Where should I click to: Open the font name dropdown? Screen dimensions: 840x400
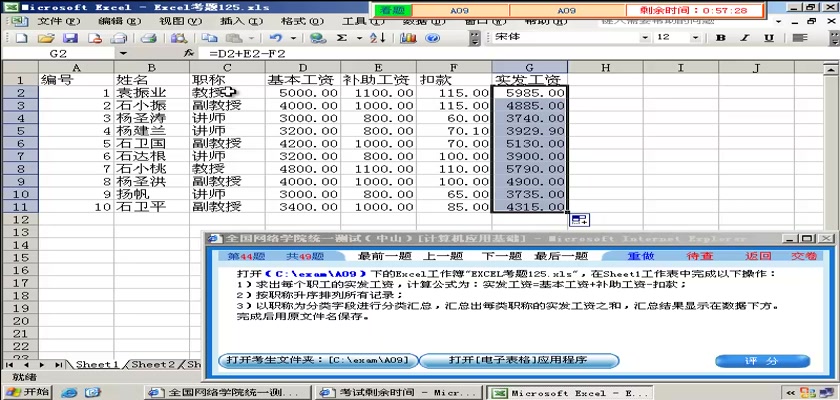645,37
